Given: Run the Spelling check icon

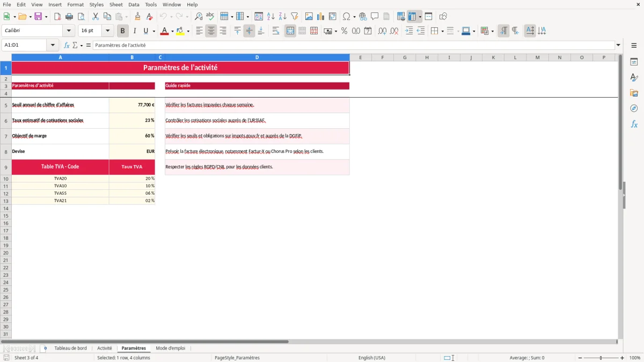Looking at the screenshot, I should [x=210, y=17].
